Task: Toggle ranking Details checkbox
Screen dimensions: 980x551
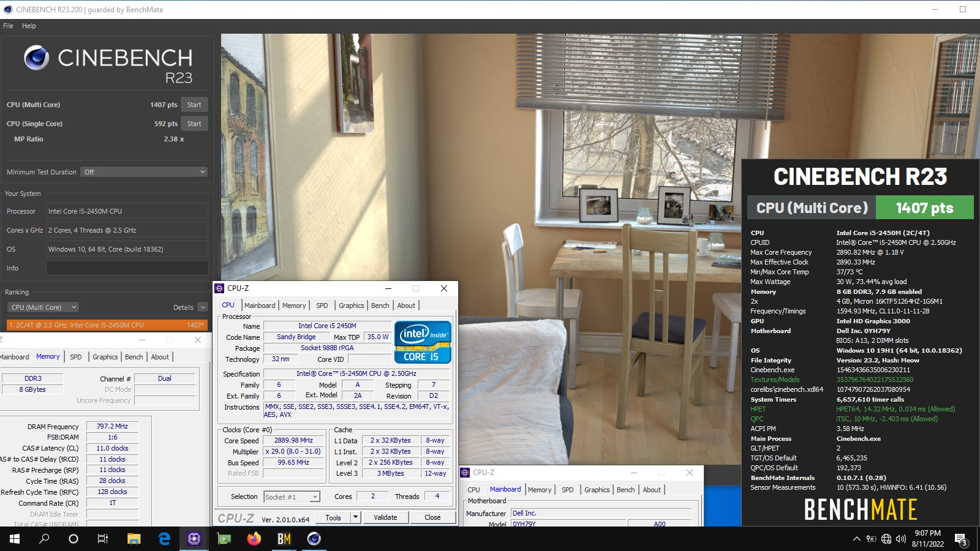Action: 203,307
